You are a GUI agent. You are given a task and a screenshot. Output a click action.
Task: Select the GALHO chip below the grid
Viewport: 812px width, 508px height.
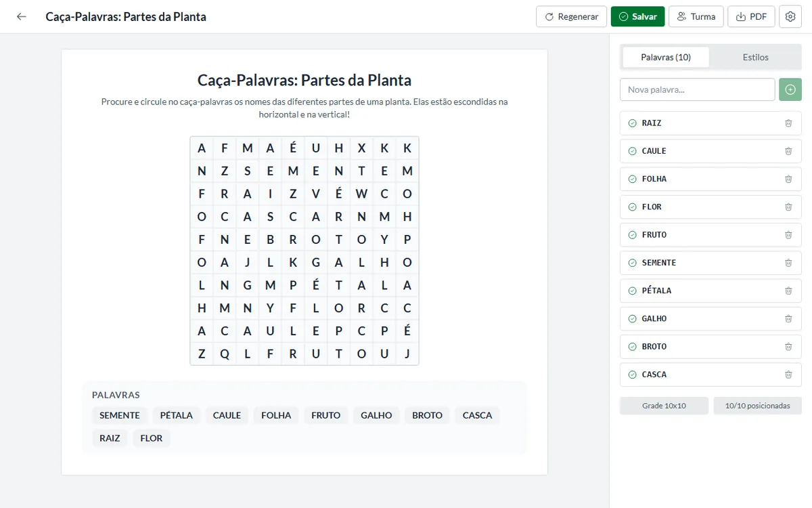tap(376, 415)
